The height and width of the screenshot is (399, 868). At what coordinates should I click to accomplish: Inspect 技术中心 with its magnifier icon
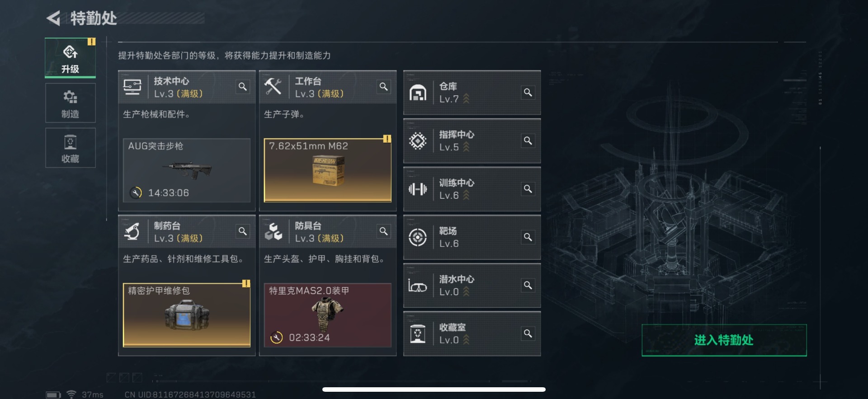[243, 87]
